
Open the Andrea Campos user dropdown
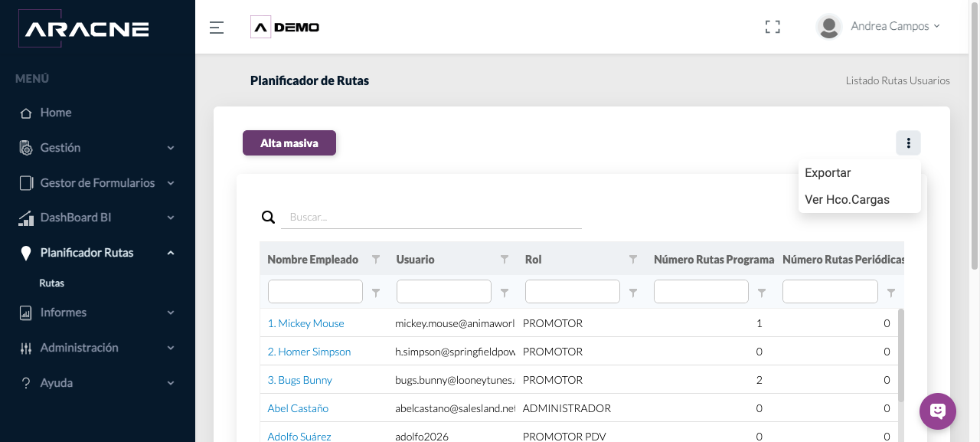[895, 26]
